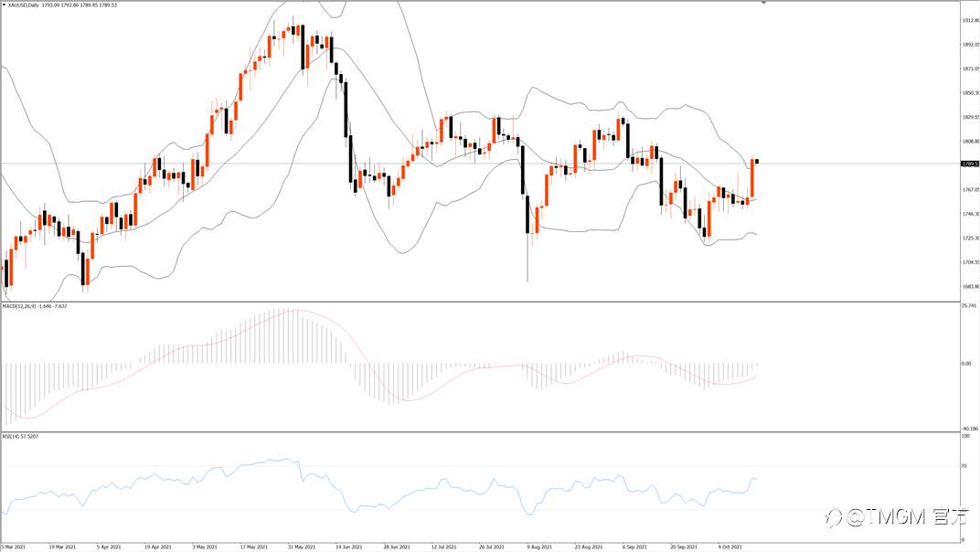Click the 9 Aug 2021 date label

[x=539, y=547]
